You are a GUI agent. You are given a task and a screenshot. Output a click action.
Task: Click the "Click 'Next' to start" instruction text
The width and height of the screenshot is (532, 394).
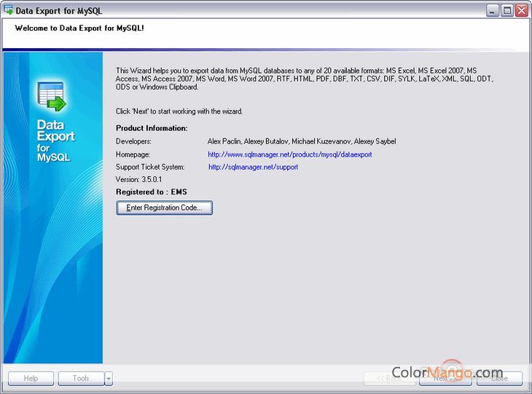[x=179, y=111]
